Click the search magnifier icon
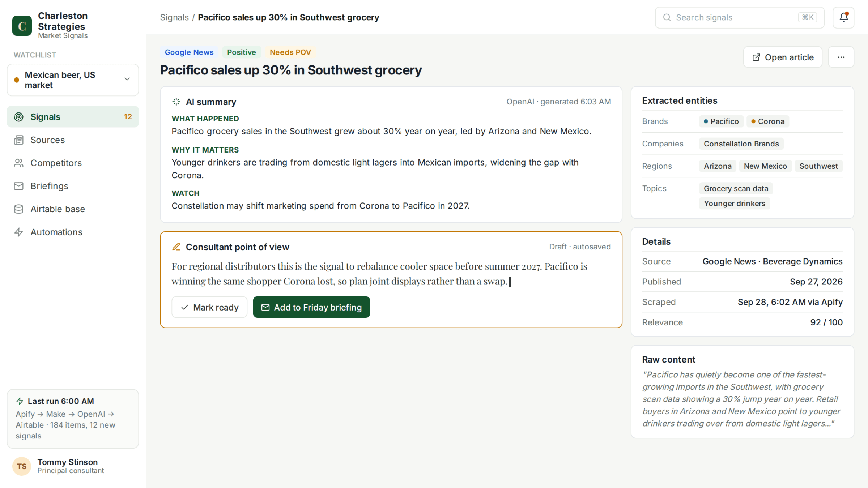The width and height of the screenshot is (868, 488). (x=667, y=17)
